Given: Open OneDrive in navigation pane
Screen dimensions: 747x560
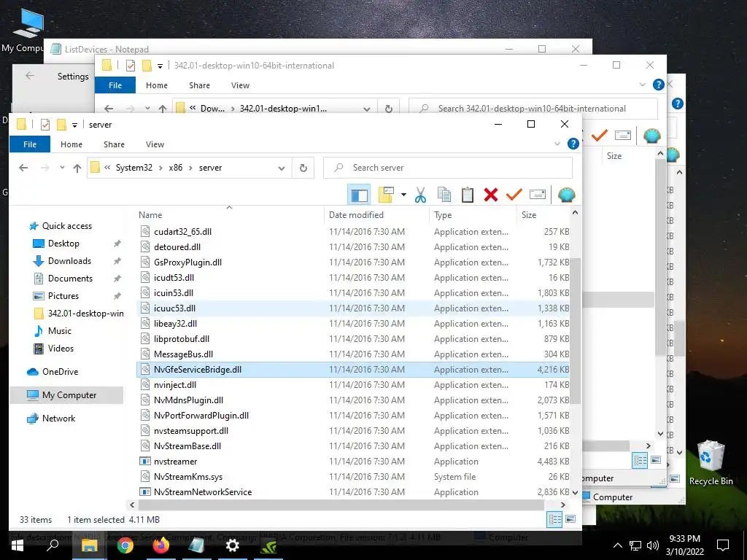Looking at the screenshot, I should [x=60, y=371].
